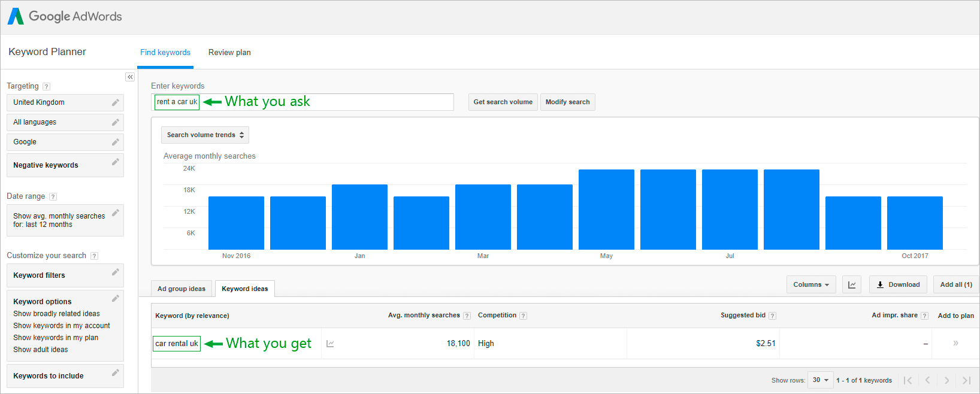Click the Add all (1) button
Screen dimensions: 980x394
[x=956, y=284]
